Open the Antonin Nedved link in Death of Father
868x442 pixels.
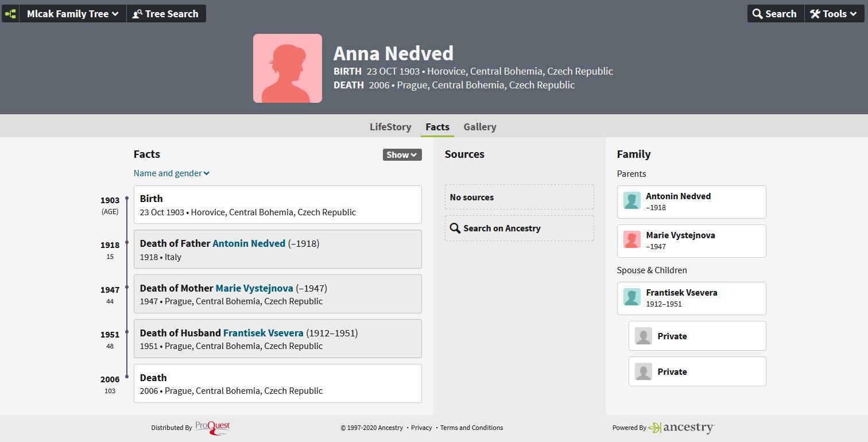pyautogui.click(x=249, y=243)
